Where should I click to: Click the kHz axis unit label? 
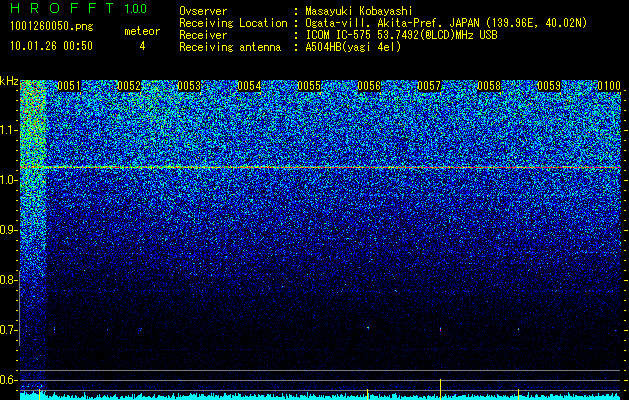click(x=9, y=82)
